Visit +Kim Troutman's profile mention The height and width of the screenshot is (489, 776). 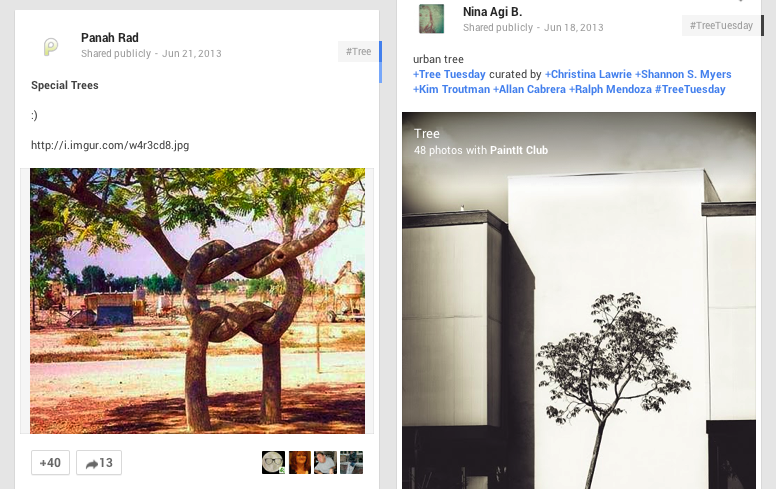pos(451,89)
